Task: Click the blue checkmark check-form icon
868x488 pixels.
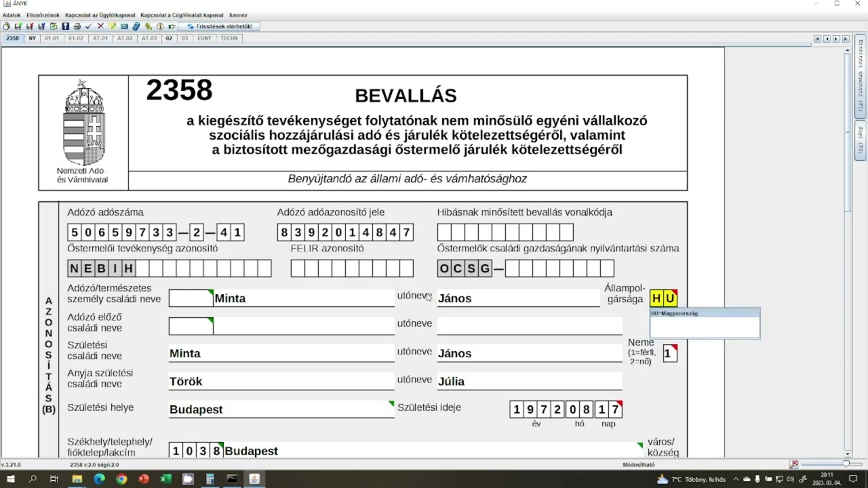Action: click(x=89, y=26)
